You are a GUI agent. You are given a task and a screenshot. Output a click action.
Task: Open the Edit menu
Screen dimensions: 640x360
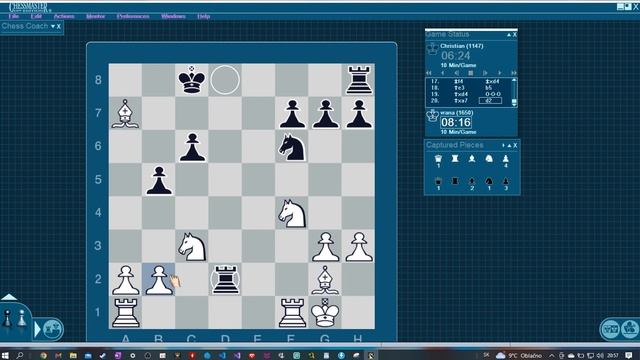click(x=36, y=16)
